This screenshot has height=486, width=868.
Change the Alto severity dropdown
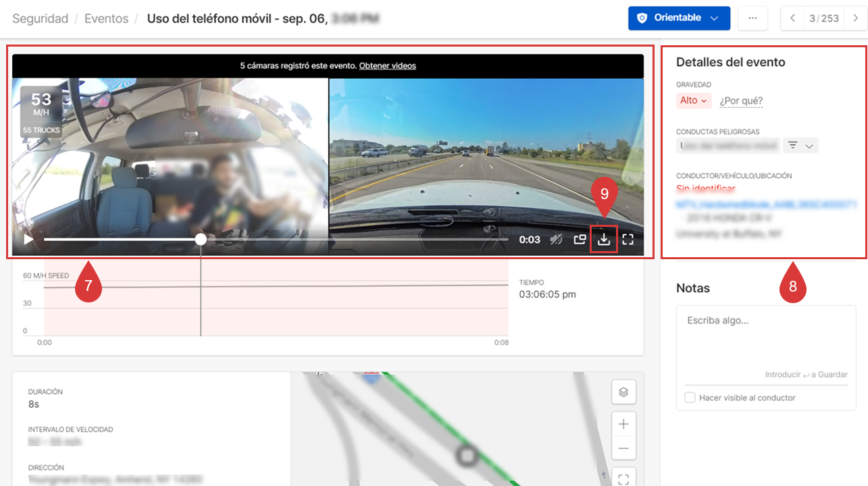click(x=694, y=101)
